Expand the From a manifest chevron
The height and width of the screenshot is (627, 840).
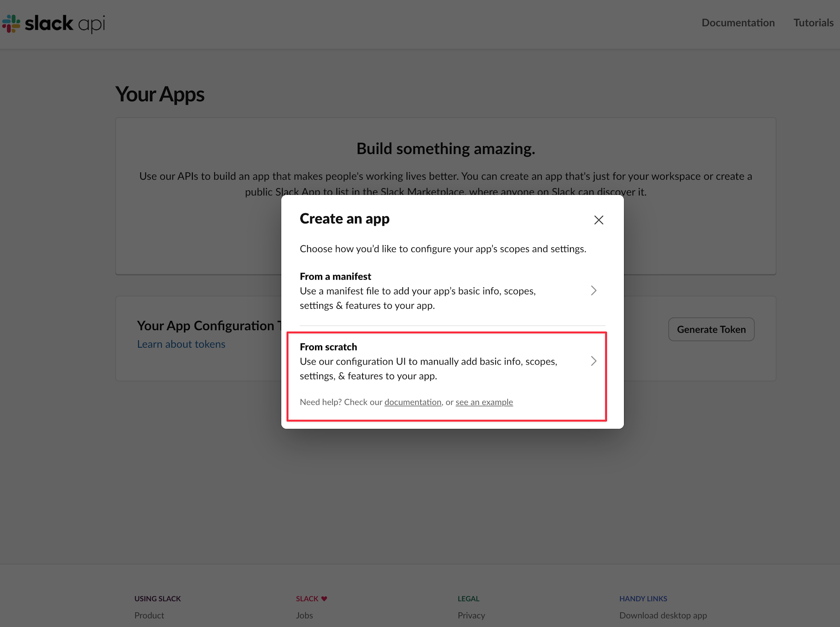[x=593, y=291]
